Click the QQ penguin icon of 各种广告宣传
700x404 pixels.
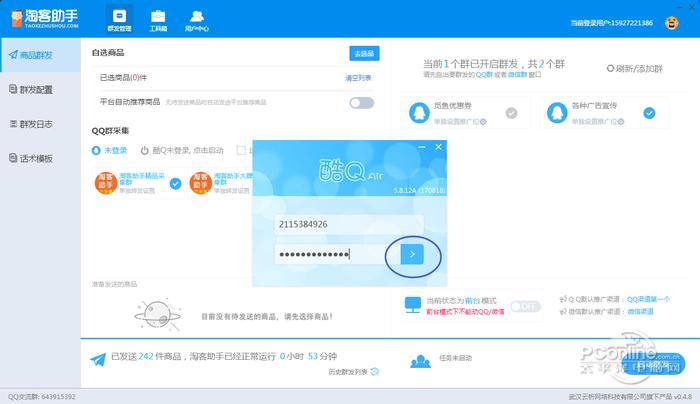[x=557, y=113]
